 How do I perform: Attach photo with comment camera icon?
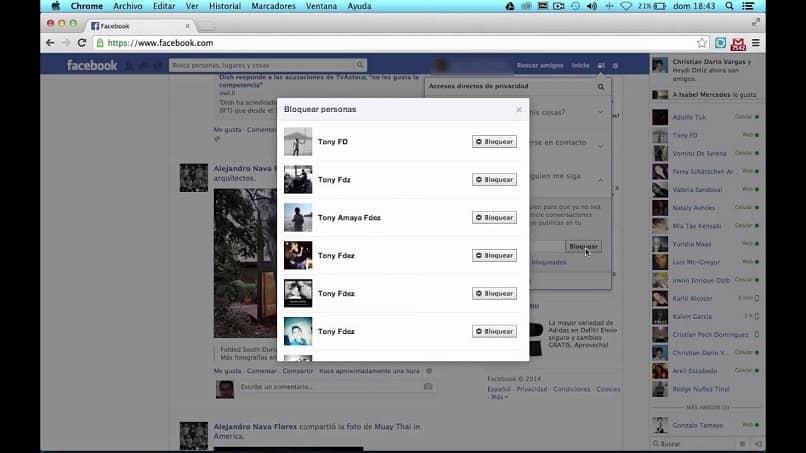(x=428, y=387)
